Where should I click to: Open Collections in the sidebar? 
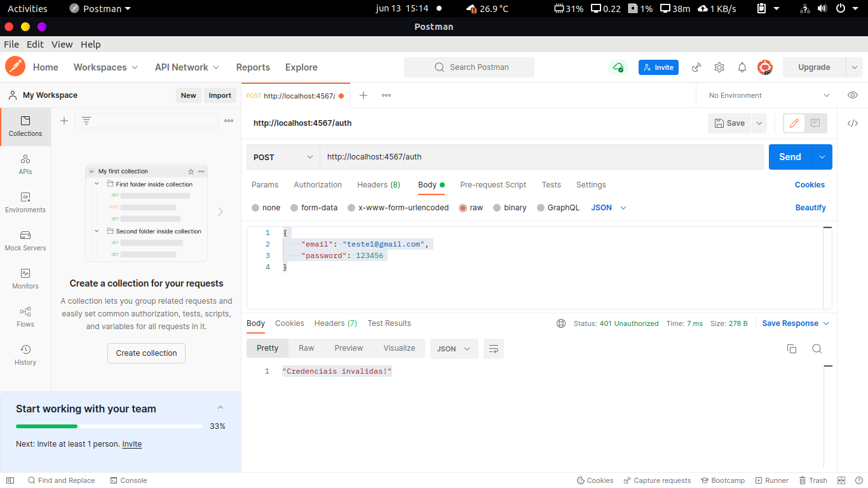tap(25, 126)
